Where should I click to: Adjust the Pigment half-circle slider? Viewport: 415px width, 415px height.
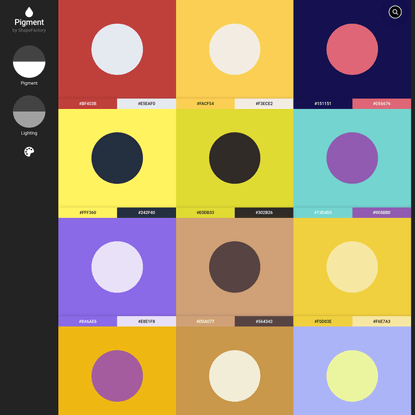tap(29, 62)
